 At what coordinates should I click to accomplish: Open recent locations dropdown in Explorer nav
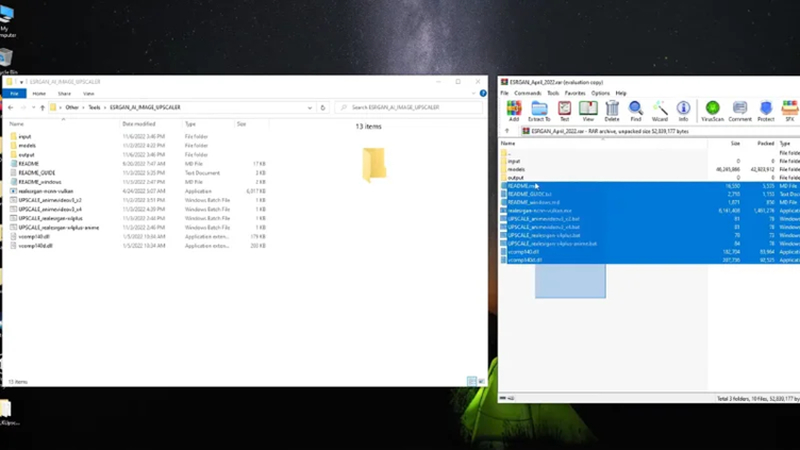point(33,108)
